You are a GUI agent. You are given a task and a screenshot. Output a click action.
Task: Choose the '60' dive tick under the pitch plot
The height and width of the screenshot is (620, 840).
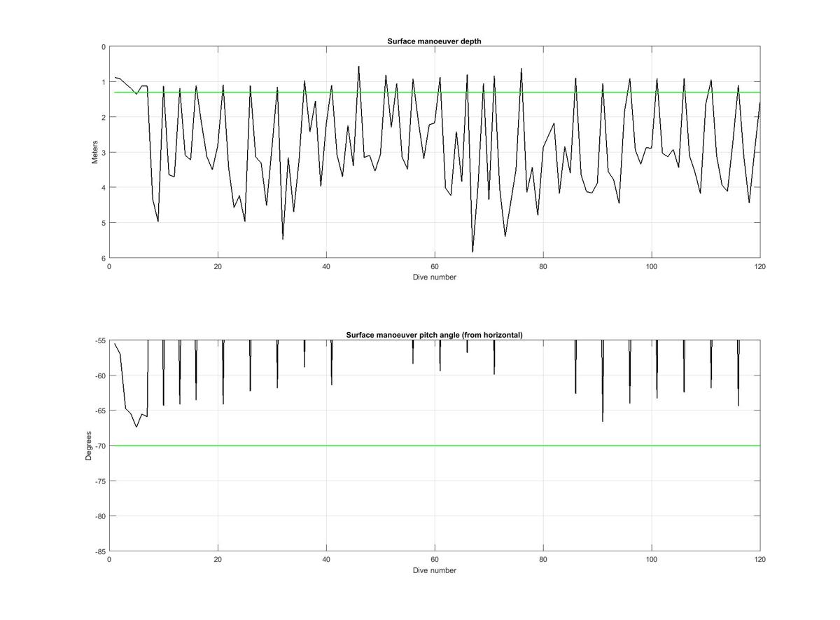[x=435, y=560]
